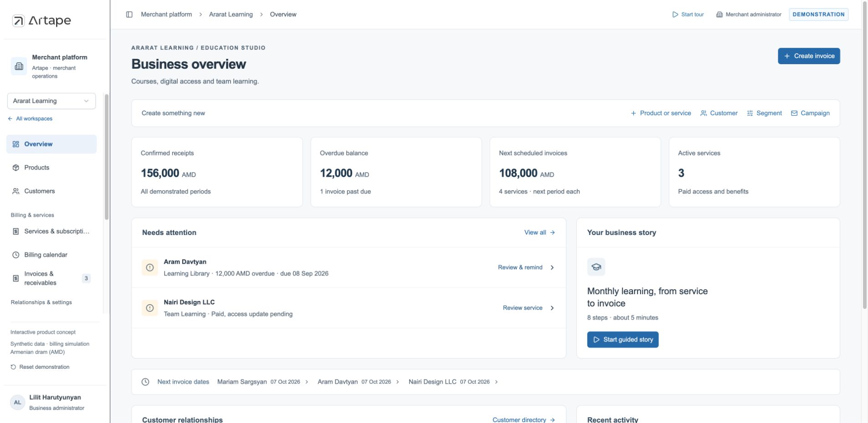Click the Services & subscriptions icon
Viewport: 868px width, 423px height.
16,231
